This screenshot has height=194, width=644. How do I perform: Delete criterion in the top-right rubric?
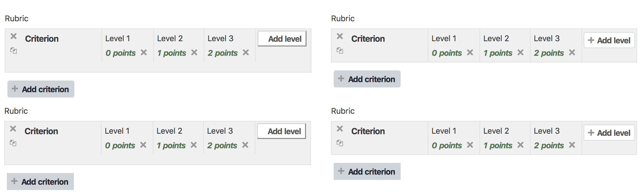coord(340,36)
